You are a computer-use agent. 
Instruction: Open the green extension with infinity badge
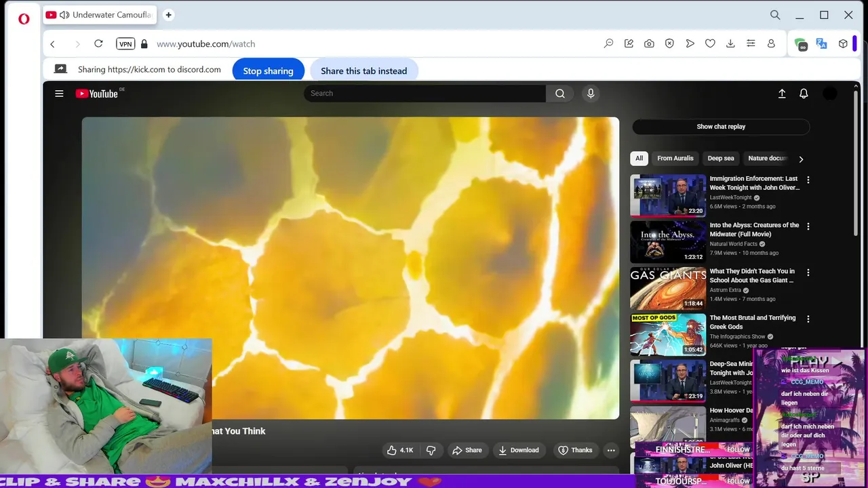pos(801,44)
